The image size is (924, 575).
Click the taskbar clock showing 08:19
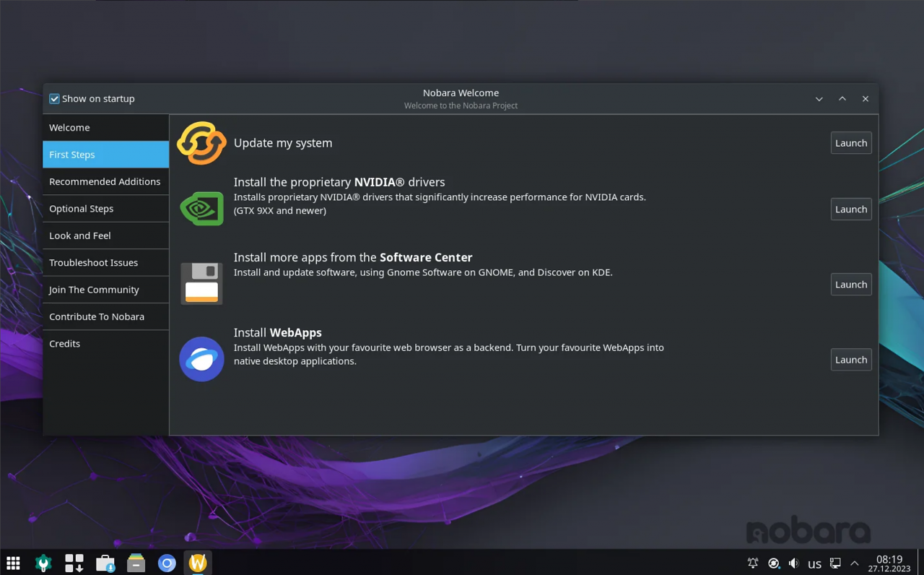point(889,563)
